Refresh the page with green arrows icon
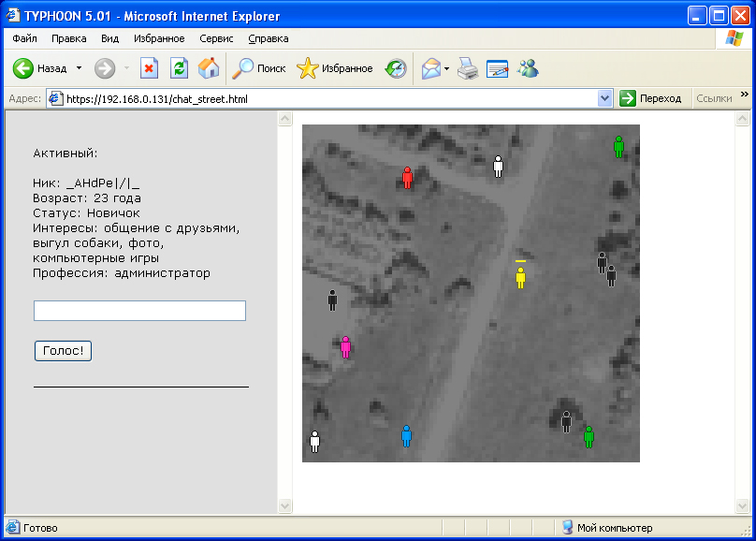 pos(179,68)
